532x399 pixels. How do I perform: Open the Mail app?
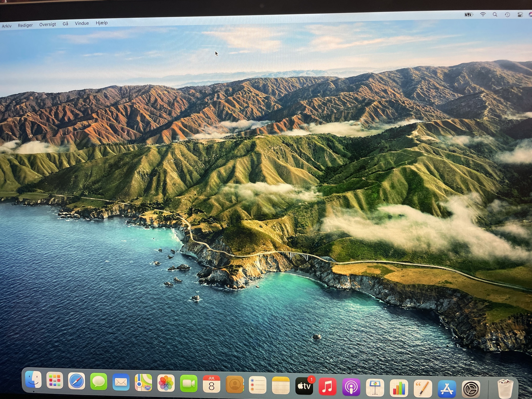tap(121, 382)
